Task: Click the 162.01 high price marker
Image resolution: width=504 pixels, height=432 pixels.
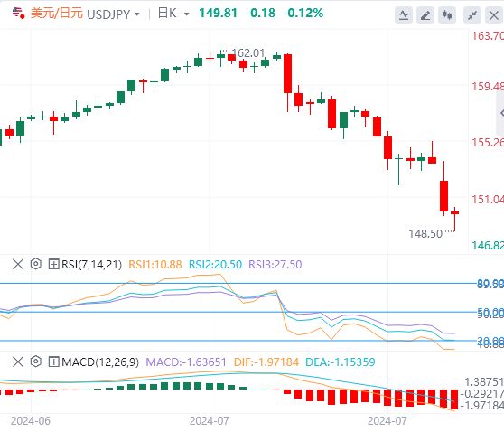Action: coord(247,52)
